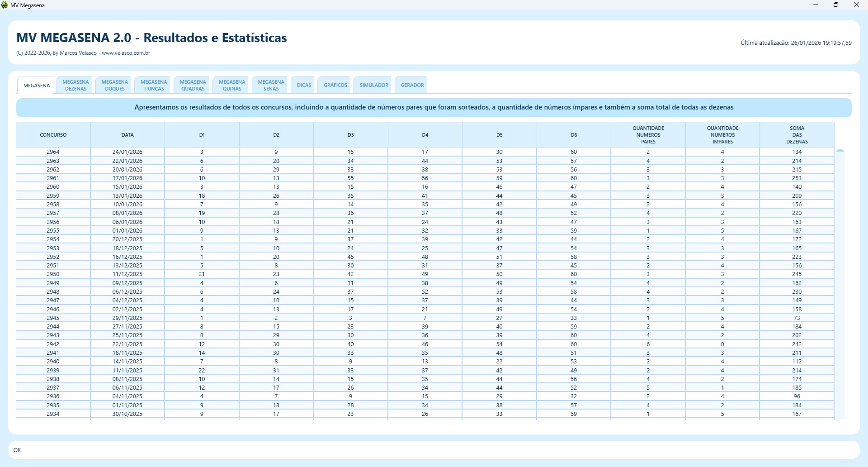Open the Dicas tab
This screenshot has width=868, height=467.
304,85
